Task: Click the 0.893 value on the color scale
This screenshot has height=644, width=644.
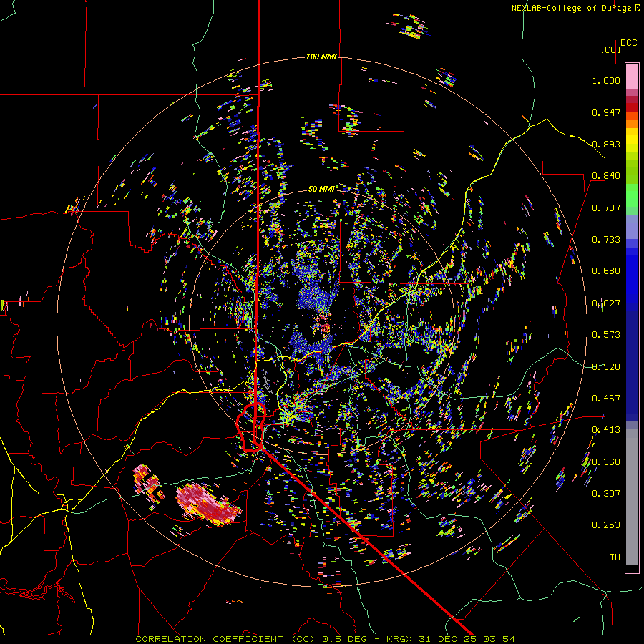Action: click(606, 144)
